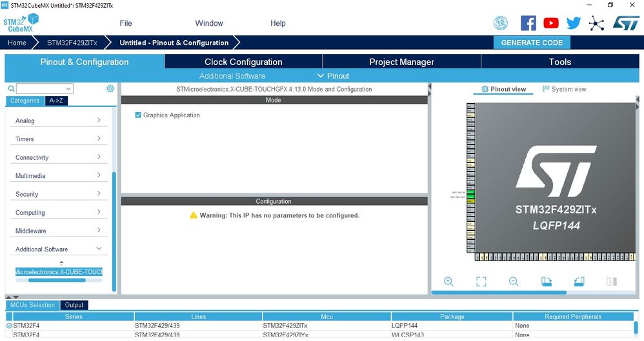Sort by the Series column header
Image resolution: width=644 pixels, height=341 pixels.
coord(74,317)
